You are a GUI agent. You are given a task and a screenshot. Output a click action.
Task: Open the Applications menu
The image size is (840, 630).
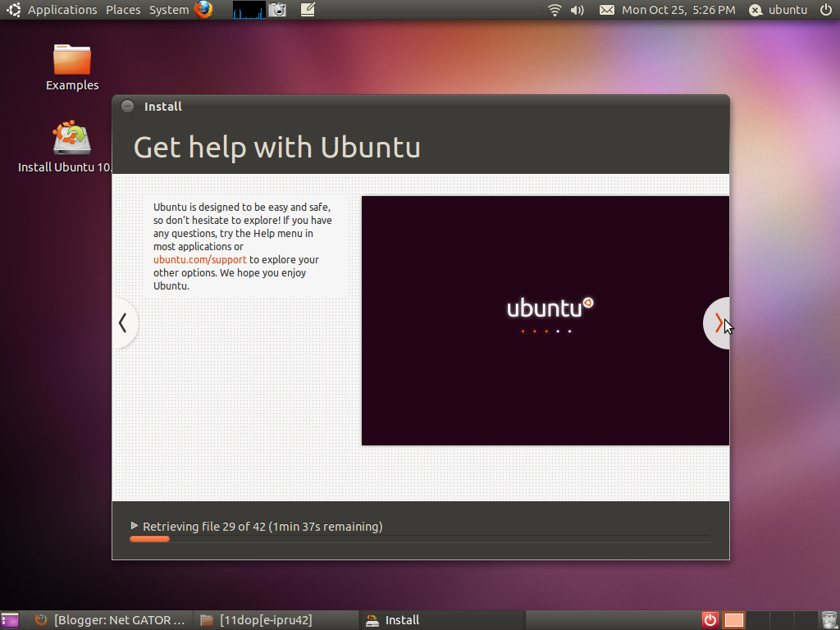coord(62,10)
